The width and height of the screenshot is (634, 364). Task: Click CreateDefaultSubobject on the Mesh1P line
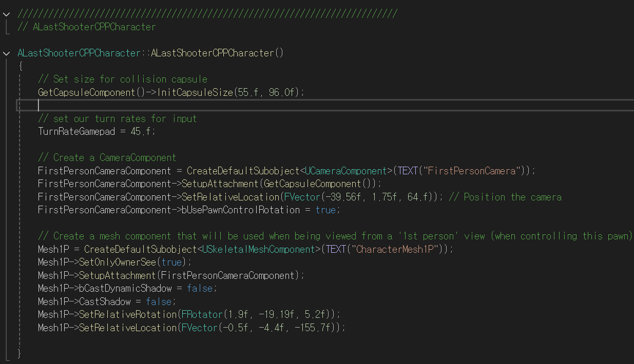(x=141, y=249)
